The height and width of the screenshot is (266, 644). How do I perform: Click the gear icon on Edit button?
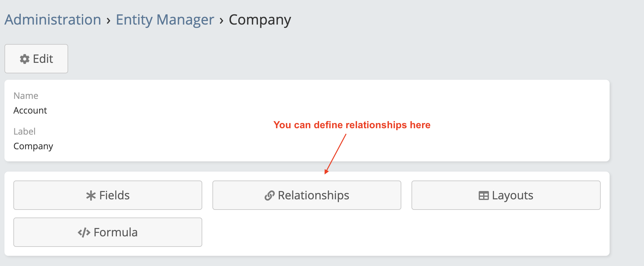click(25, 59)
